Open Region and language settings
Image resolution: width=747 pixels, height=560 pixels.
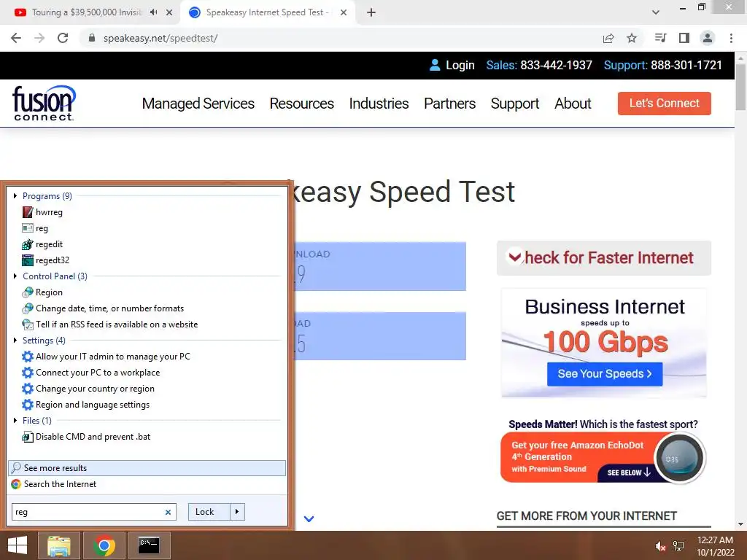tap(86, 404)
